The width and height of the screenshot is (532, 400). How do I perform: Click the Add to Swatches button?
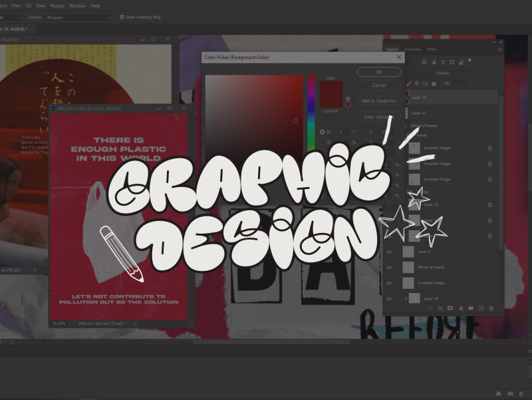point(378,101)
